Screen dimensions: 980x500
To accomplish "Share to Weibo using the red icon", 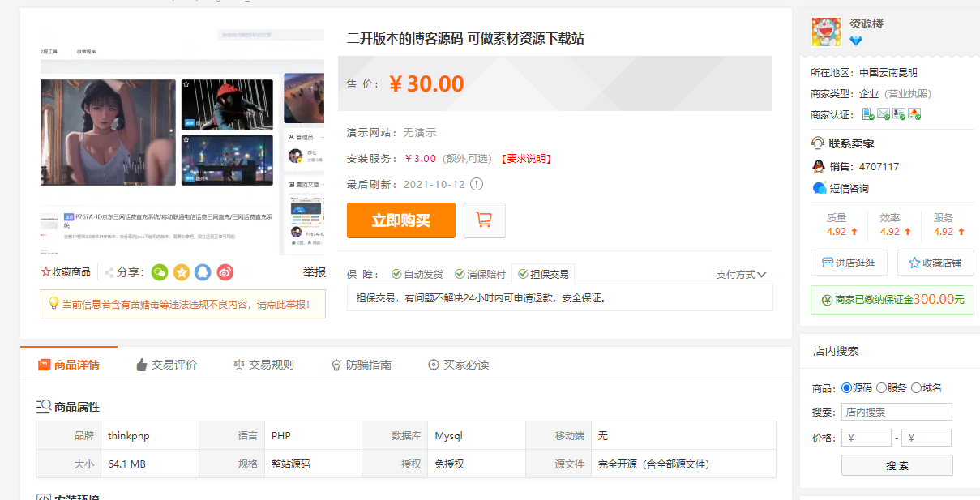I will 225,272.
